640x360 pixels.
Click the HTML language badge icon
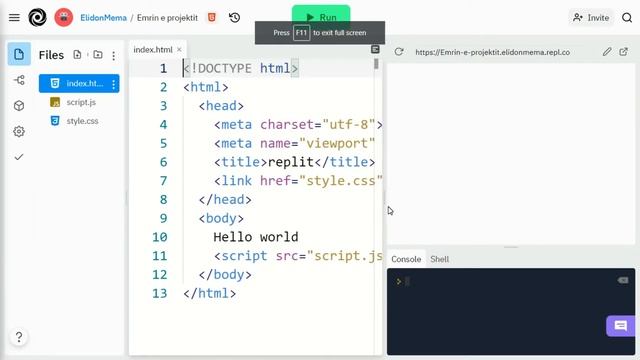pyautogui.click(x=212, y=18)
